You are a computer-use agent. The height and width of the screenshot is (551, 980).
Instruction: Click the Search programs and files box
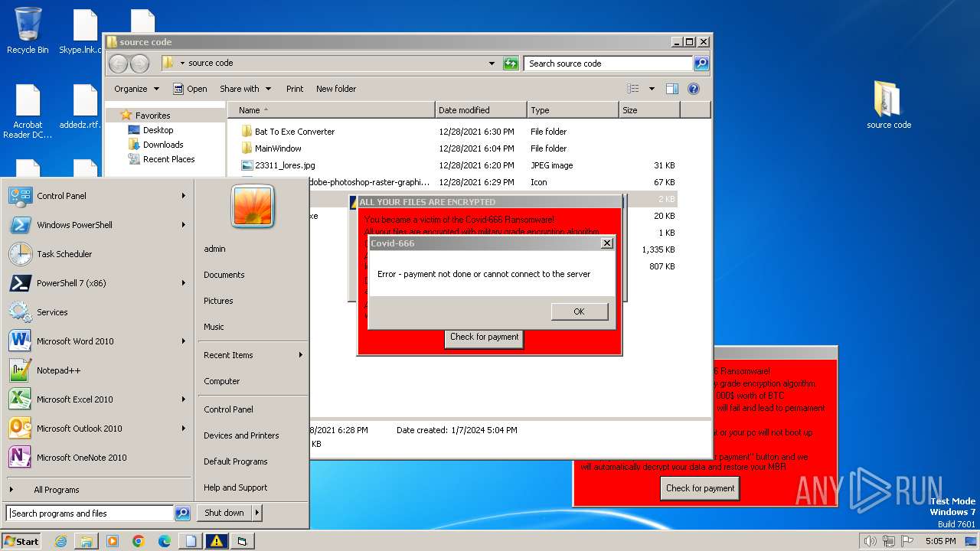[x=90, y=514]
